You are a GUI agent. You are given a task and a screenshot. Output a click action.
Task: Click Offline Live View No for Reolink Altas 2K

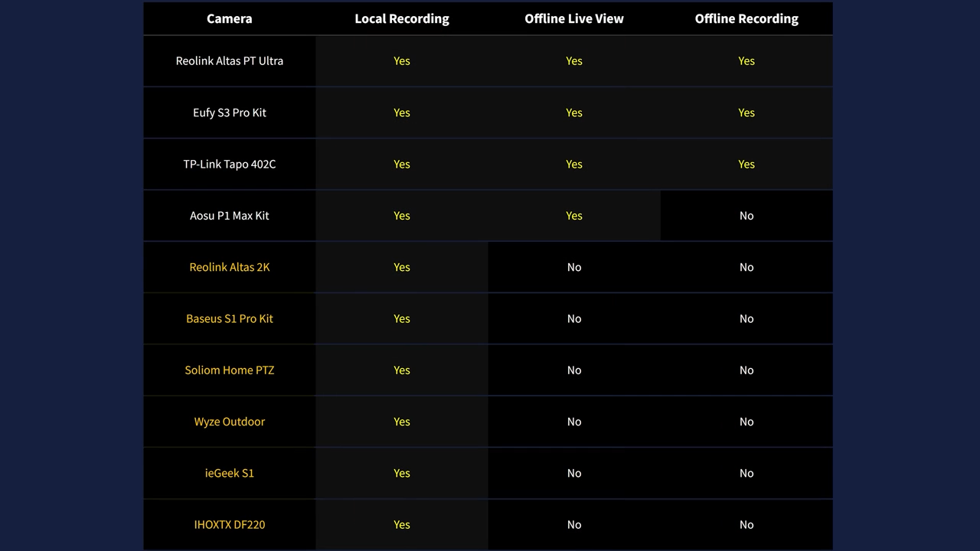[574, 267]
